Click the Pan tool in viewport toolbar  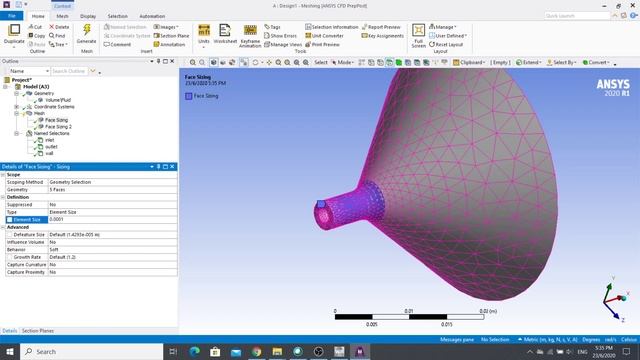269,62
